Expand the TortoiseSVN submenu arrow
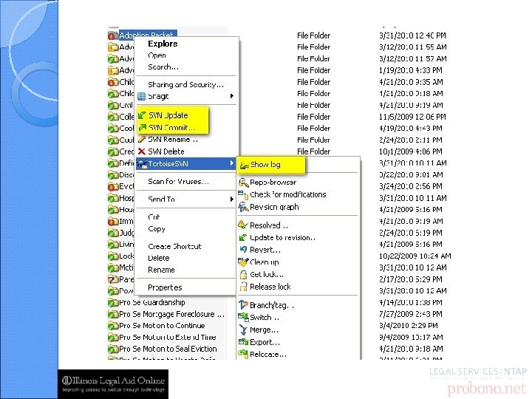The image size is (532, 399). 232,163
